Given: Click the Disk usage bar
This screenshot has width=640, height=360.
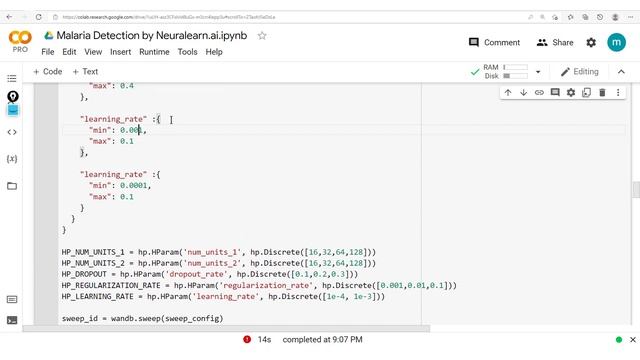Looking at the screenshot, I should 515,76.
